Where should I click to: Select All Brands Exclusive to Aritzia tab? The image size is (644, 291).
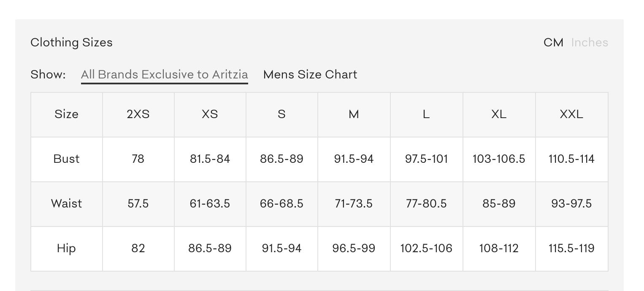[x=164, y=75]
